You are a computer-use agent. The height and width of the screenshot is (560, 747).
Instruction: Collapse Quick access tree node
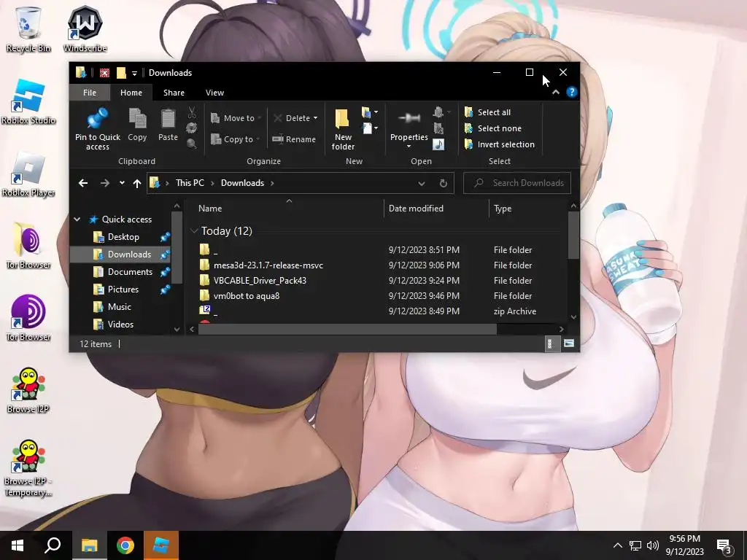(77, 219)
